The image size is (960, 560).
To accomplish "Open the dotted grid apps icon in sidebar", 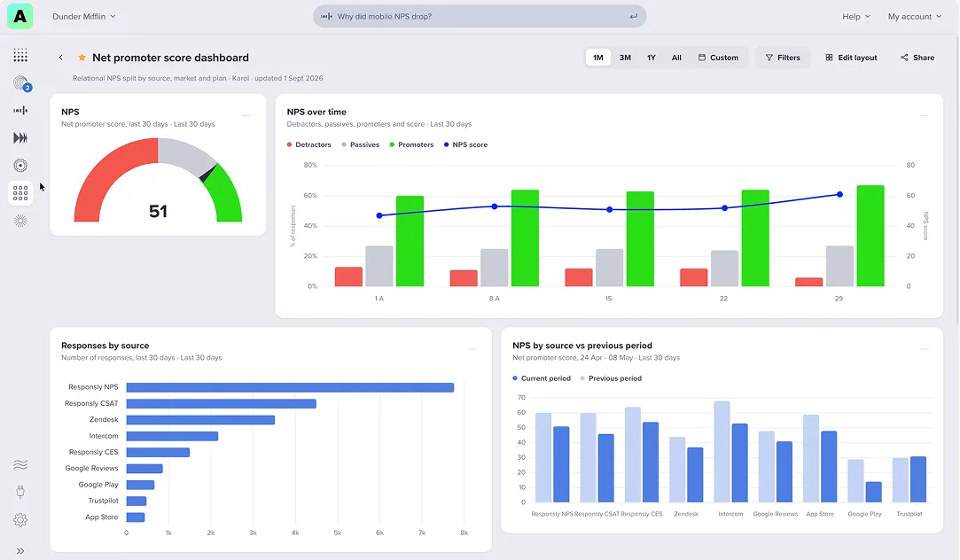I will pyautogui.click(x=20, y=55).
